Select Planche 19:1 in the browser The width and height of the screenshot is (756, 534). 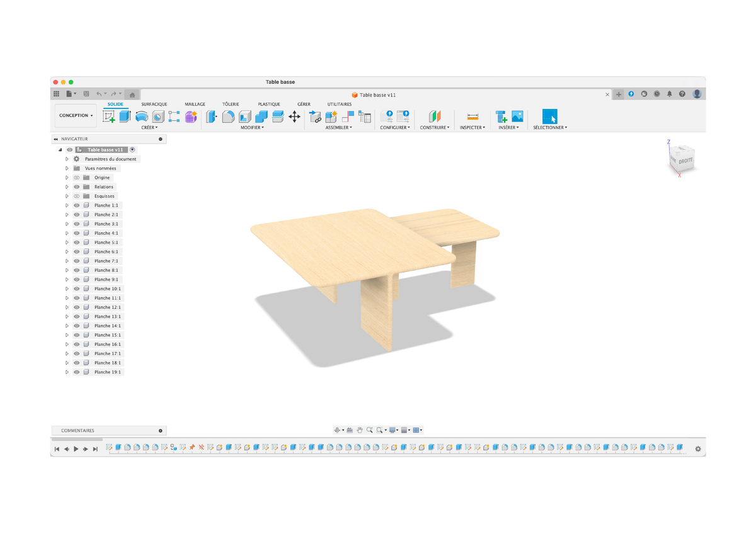coord(107,372)
